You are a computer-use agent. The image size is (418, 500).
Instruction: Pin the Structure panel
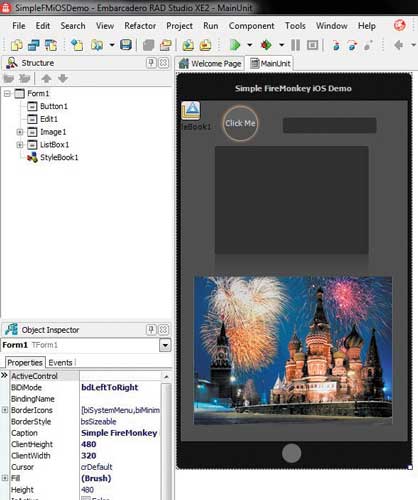151,63
